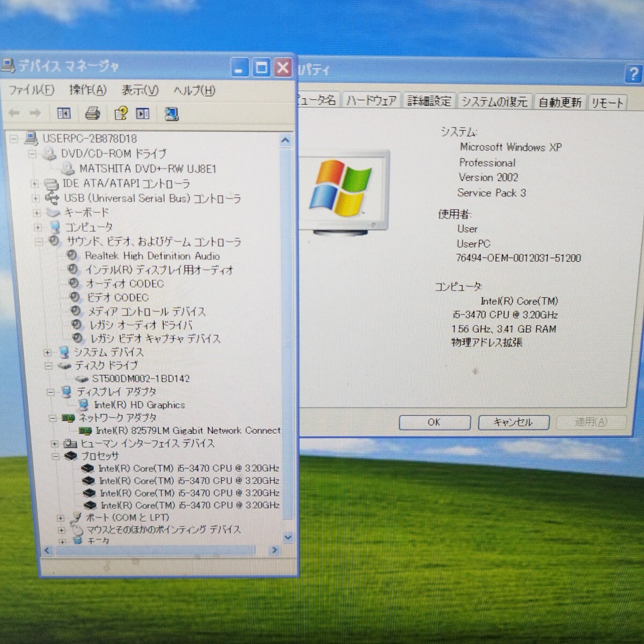
Task: Expand the マウスとそのほかのポインティング デバイス node
Action: tap(62, 530)
